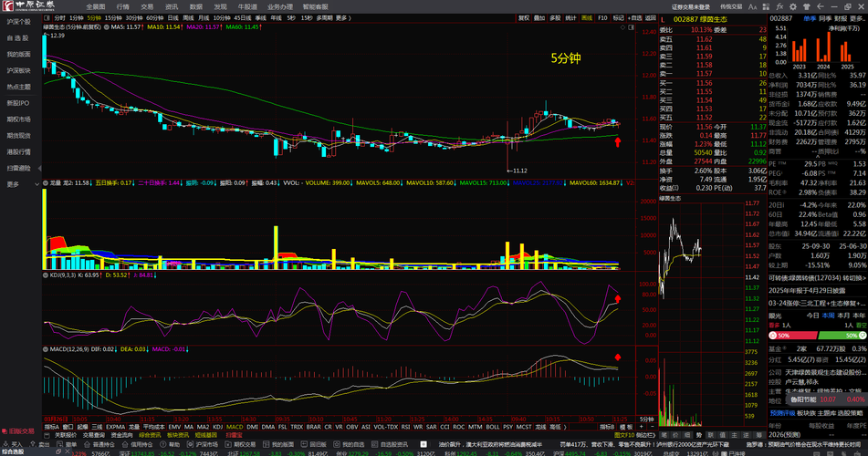This screenshot has width=868, height=456.
Task: Click the 普通持仓 holdings icon
Action: click(88, 444)
